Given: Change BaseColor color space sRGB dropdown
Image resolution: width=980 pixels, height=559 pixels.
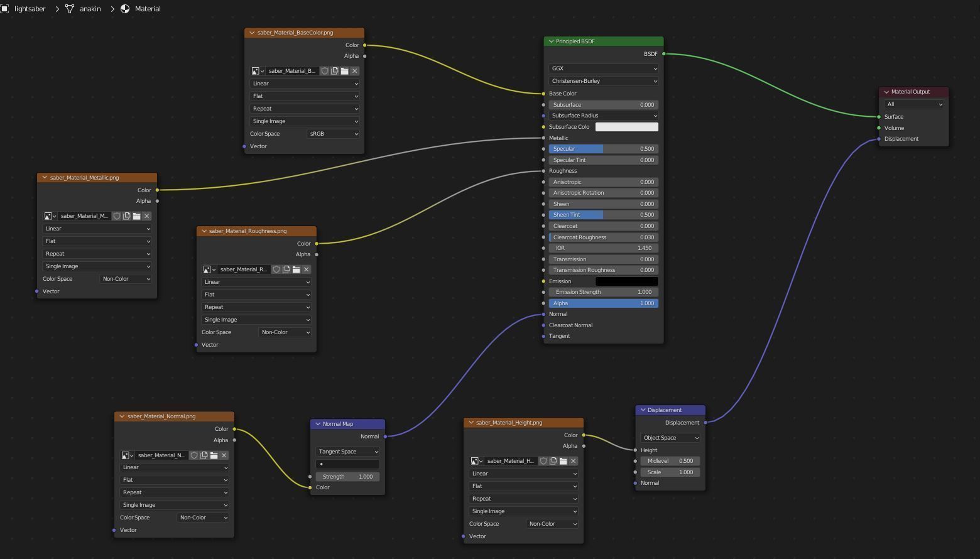Looking at the screenshot, I should (x=334, y=134).
